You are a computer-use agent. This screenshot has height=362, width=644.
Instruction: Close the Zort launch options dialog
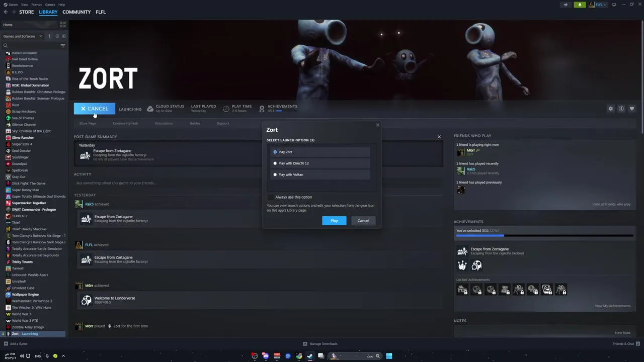378,125
